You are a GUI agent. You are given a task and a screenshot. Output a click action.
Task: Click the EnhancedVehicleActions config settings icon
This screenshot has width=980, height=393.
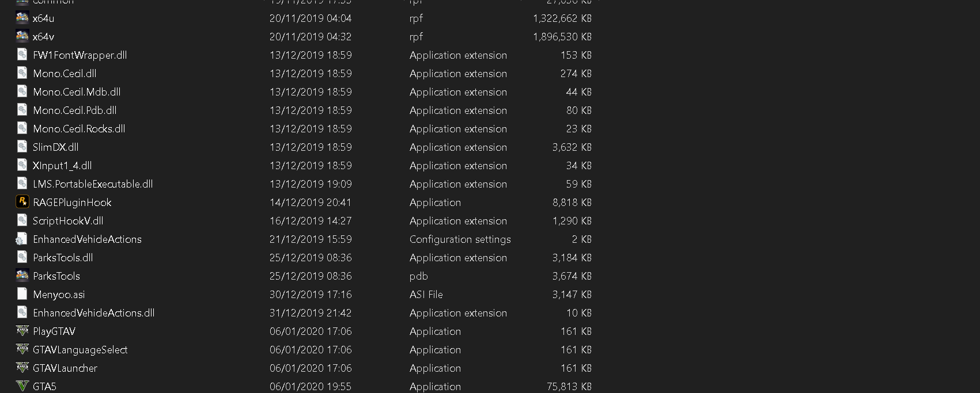(22, 239)
